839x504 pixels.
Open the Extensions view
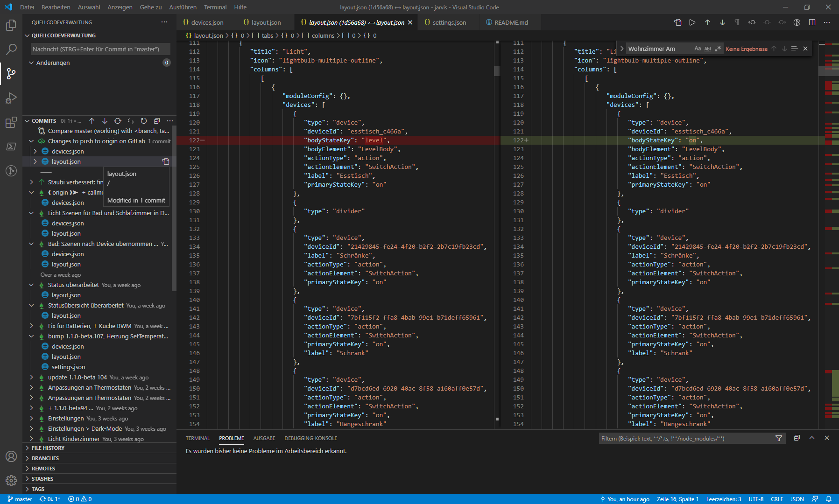11,122
